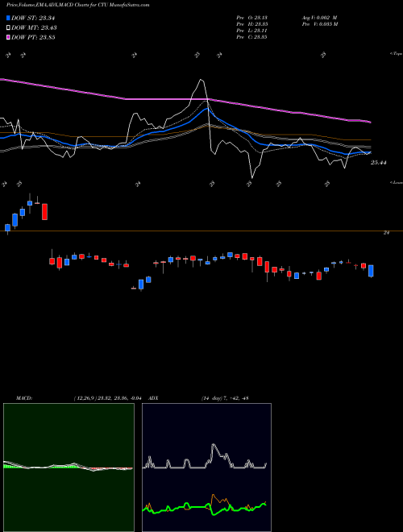Click inside the dark blue ADX indicator chart
The image size is (403, 532).
pos(206,468)
